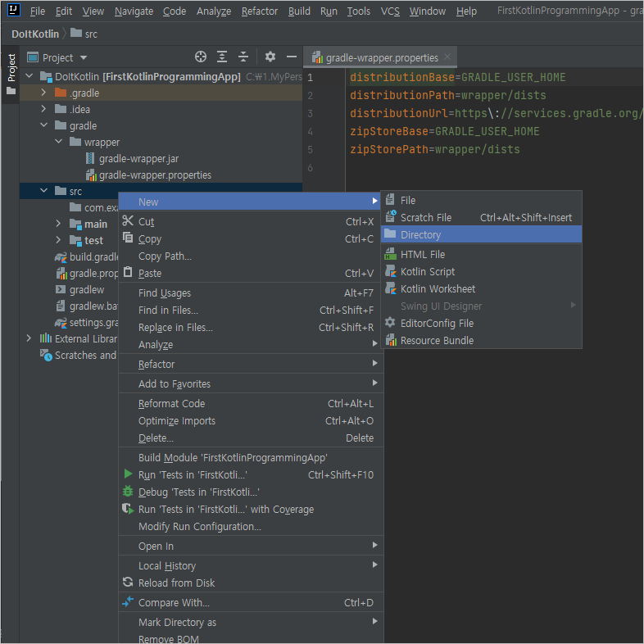Click the Directory folder icon in submenu
This screenshot has height=644, width=644.
pyautogui.click(x=390, y=234)
